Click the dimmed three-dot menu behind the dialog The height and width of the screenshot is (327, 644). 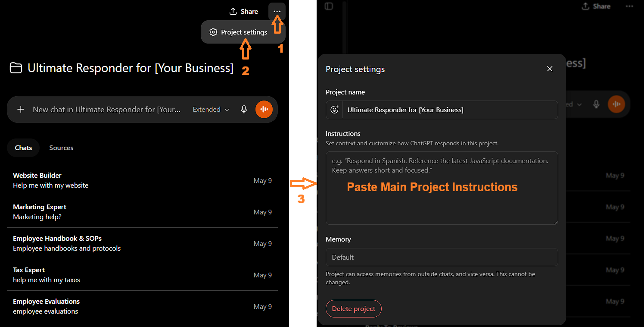click(629, 6)
